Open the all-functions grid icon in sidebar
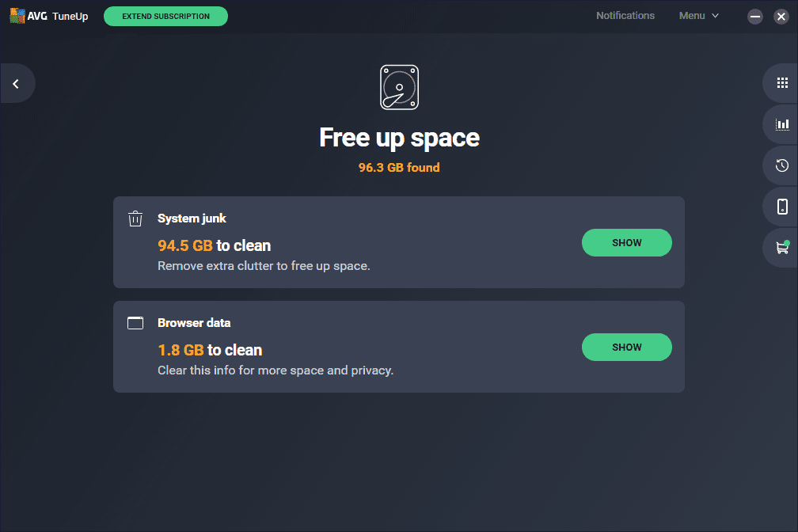The image size is (798, 532). pyautogui.click(x=782, y=82)
